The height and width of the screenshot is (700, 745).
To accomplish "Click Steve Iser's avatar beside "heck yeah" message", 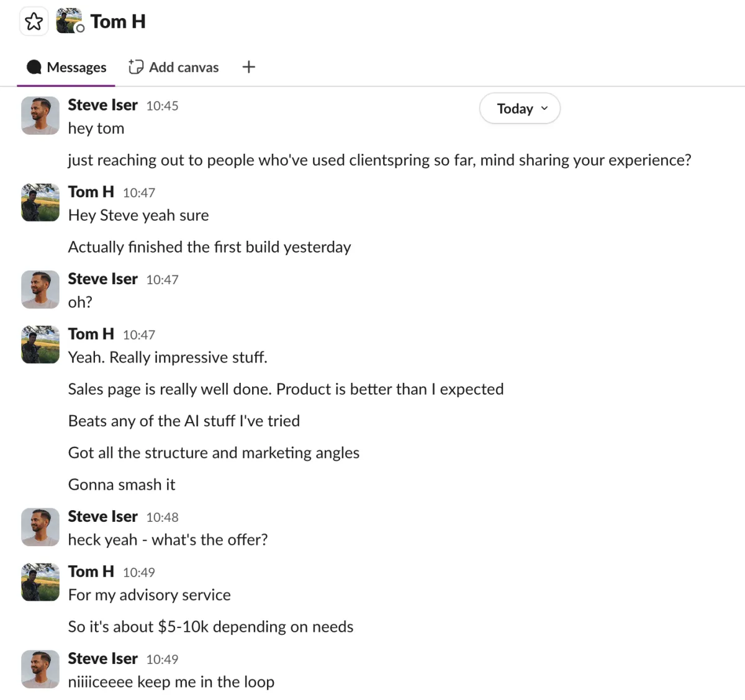I will click(x=40, y=527).
